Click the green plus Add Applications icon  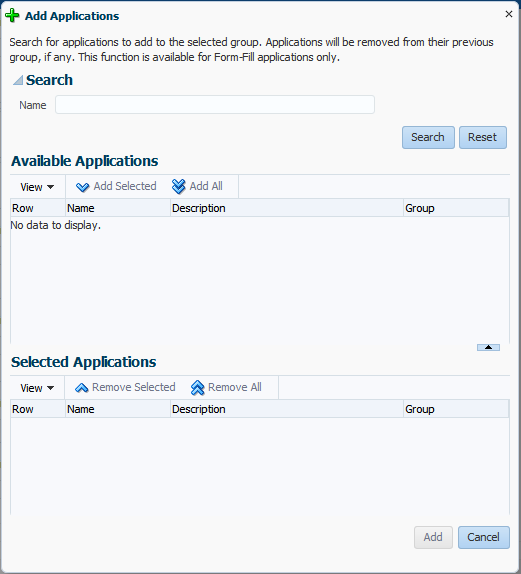click(12, 16)
